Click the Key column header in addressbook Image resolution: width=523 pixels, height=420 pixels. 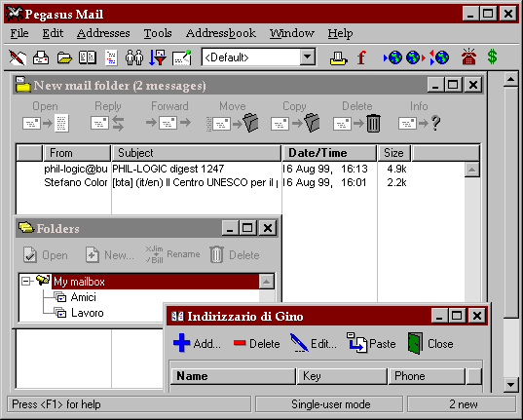click(342, 376)
